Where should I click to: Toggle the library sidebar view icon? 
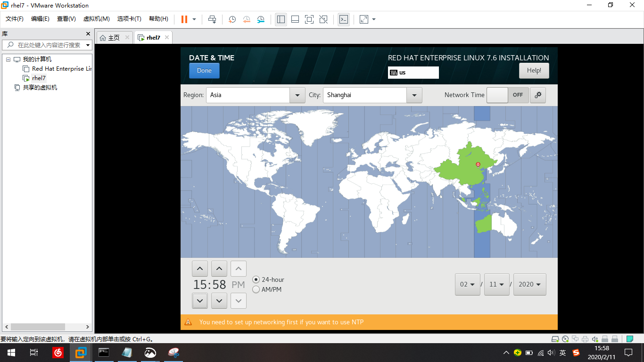(281, 19)
